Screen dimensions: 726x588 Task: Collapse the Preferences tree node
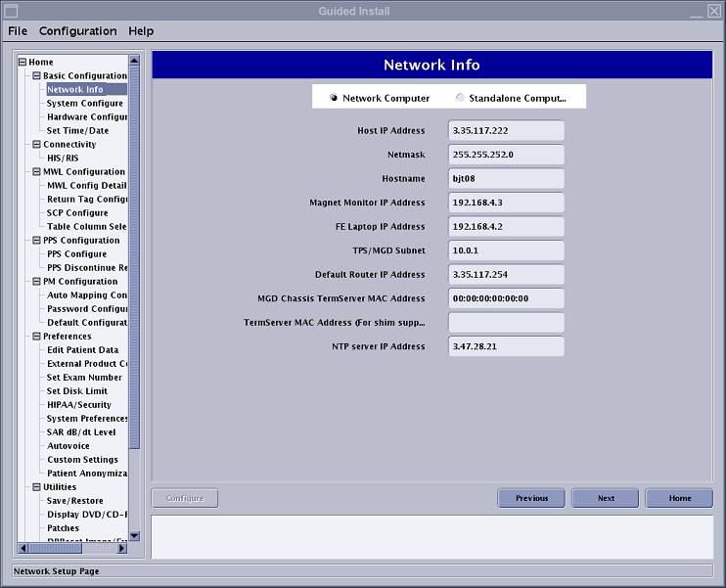(36, 337)
